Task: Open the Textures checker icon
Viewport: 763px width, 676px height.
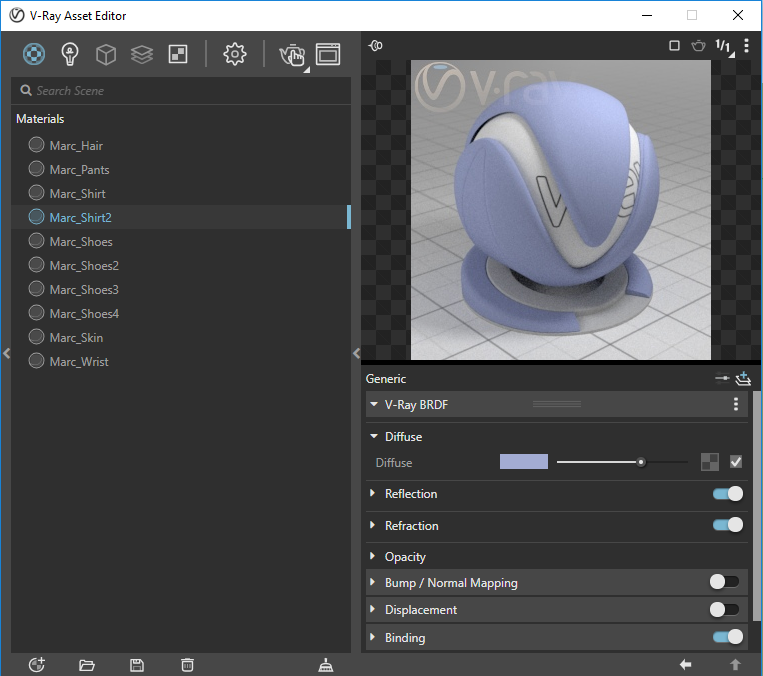Action: (178, 54)
